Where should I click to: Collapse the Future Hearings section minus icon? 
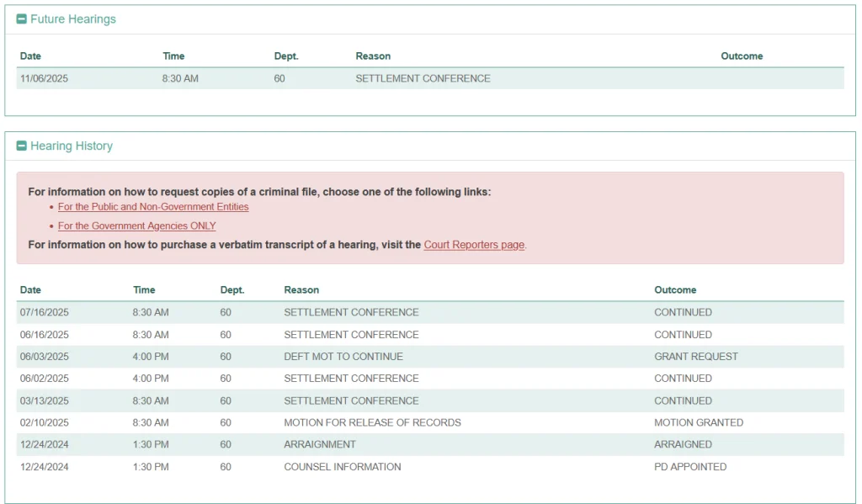coord(22,19)
